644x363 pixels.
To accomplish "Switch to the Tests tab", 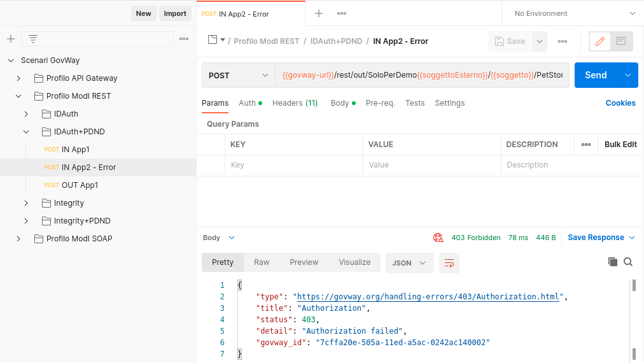I will click(x=415, y=103).
